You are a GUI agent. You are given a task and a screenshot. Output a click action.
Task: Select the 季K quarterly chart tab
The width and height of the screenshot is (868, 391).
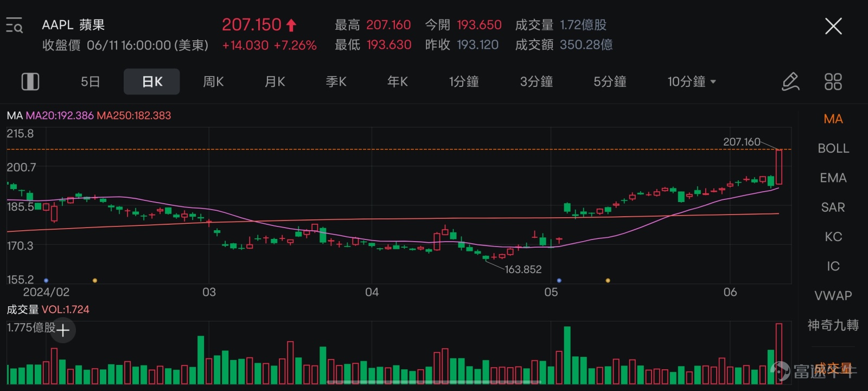pyautogui.click(x=336, y=81)
